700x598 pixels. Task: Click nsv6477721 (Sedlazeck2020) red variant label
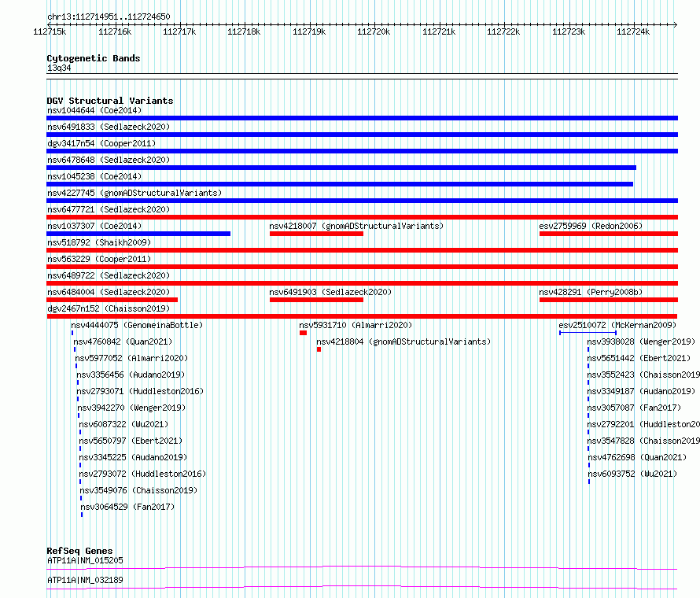[x=109, y=209]
